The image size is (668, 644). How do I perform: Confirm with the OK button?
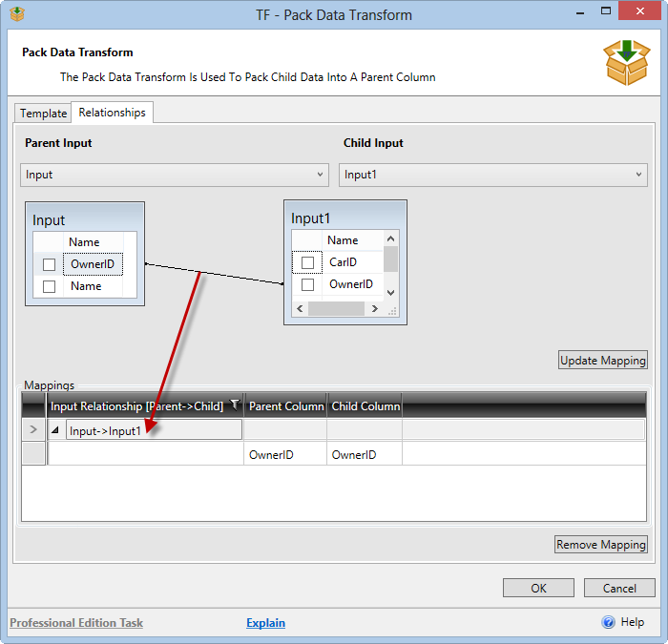pyautogui.click(x=538, y=588)
